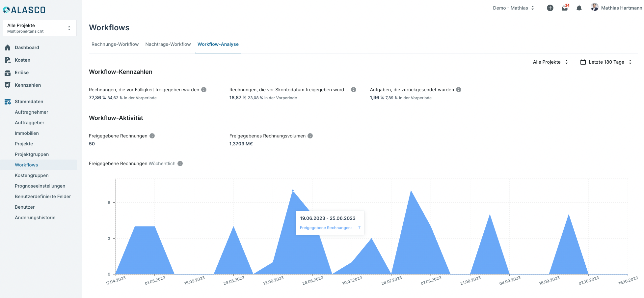Viewport: 644px width, 298px height.
Task: Open Kostengruppen under Stammdaten
Action: [x=32, y=175]
